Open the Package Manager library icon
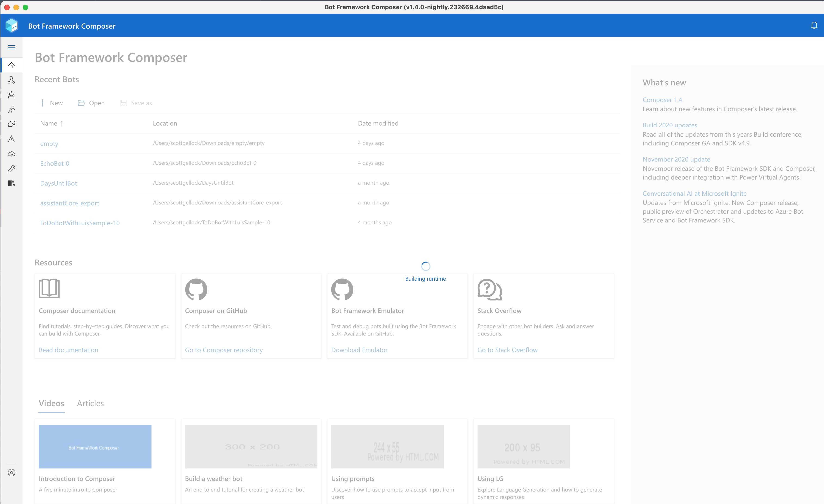Image resolution: width=824 pixels, height=504 pixels. (12, 183)
